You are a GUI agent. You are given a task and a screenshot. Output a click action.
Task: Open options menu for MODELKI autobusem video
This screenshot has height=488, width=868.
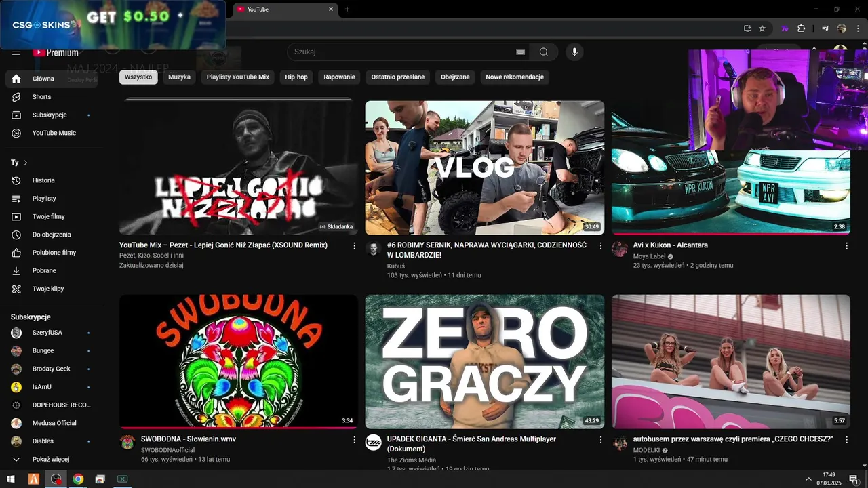tap(846, 440)
